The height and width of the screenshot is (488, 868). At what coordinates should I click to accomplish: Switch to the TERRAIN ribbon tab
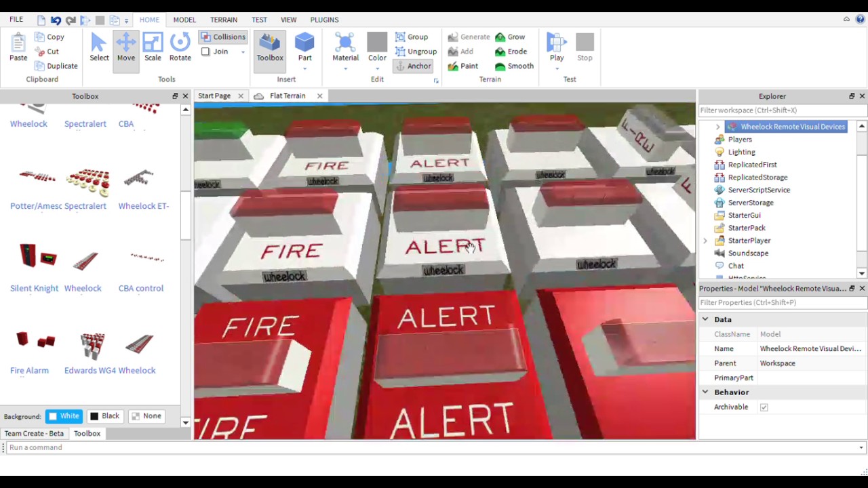(224, 20)
